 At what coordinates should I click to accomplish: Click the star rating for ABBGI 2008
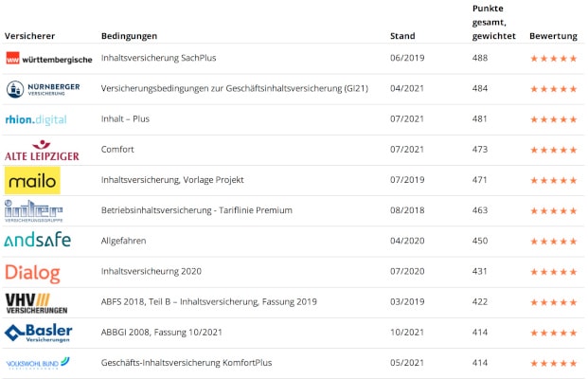(x=553, y=333)
